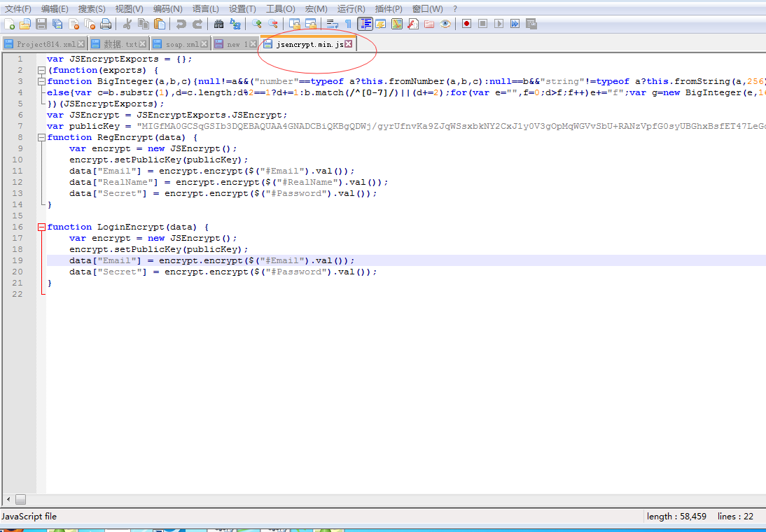Open the Replace dialog icon

pyautogui.click(x=235, y=23)
